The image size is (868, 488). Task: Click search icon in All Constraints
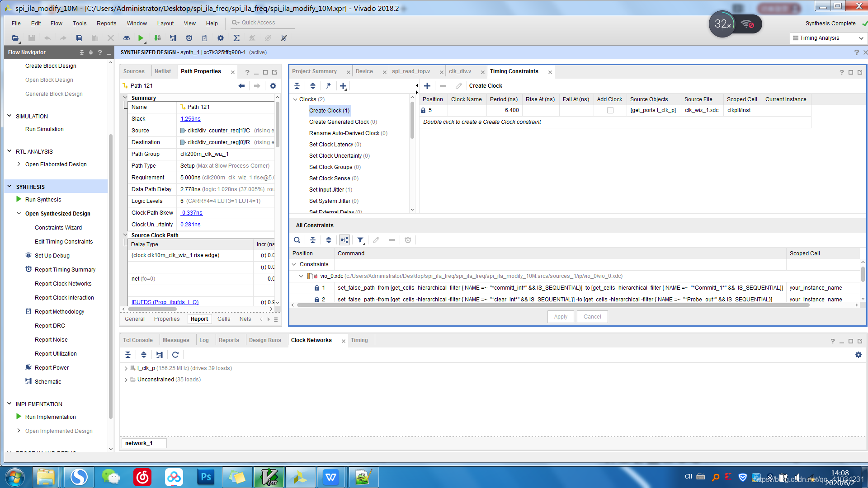[x=297, y=240]
